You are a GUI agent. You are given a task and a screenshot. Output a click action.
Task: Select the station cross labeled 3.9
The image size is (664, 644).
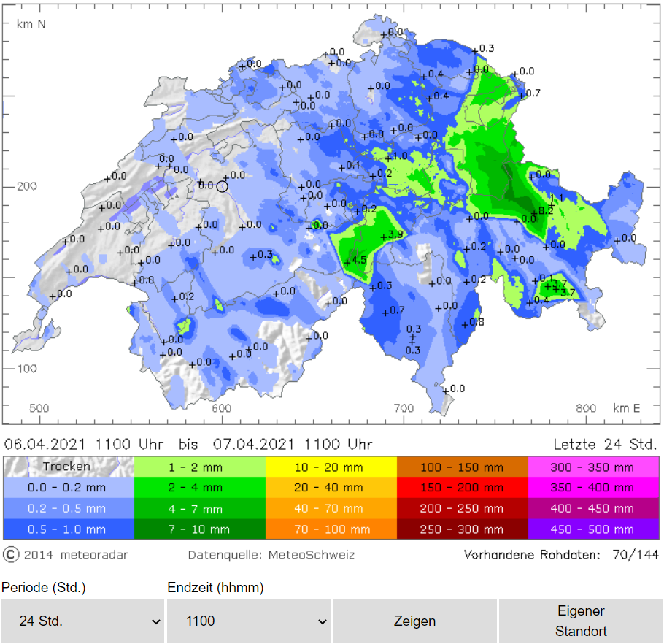pos(384,236)
